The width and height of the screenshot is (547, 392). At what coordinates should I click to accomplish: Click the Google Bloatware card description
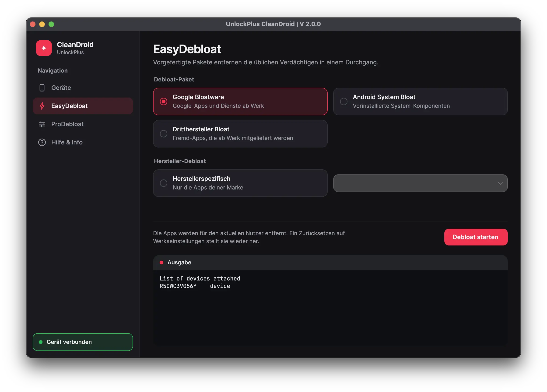[218, 106]
